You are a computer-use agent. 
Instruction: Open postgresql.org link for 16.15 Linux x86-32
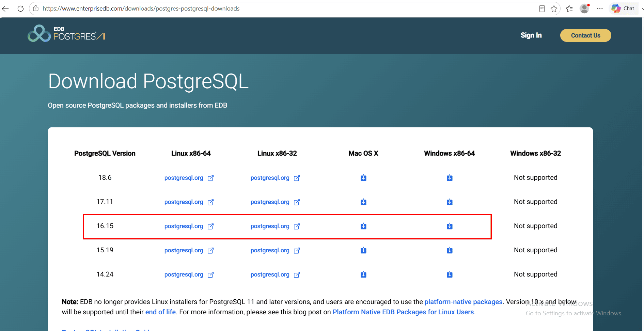click(x=275, y=226)
